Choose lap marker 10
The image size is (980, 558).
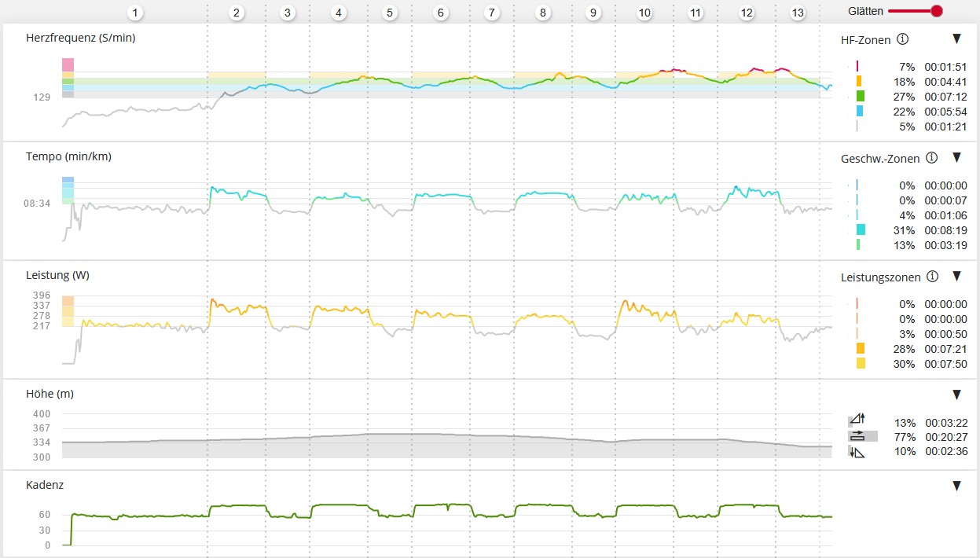[x=644, y=13]
